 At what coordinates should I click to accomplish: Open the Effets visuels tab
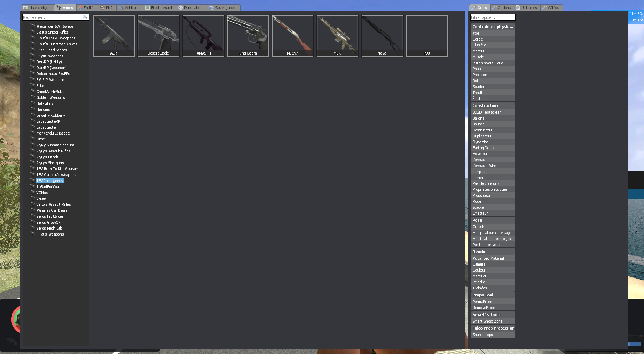pyautogui.click(x=160, y=8)
